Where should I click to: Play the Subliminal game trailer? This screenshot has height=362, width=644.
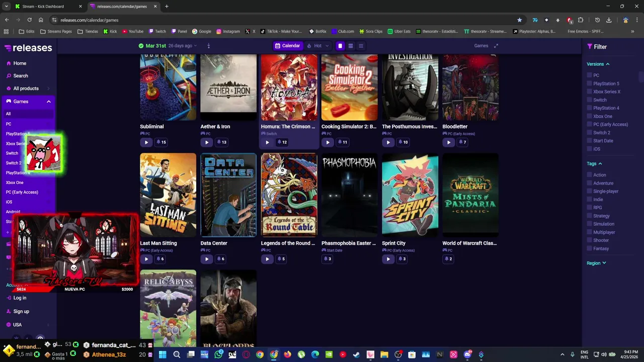click(146, 142)
